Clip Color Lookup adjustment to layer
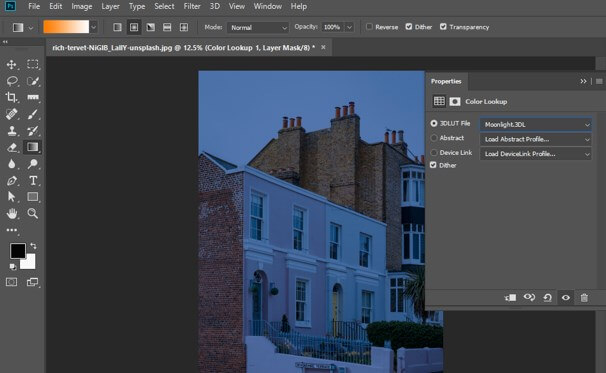Viewport: 606px width, 373px height. tap(511, 298)
